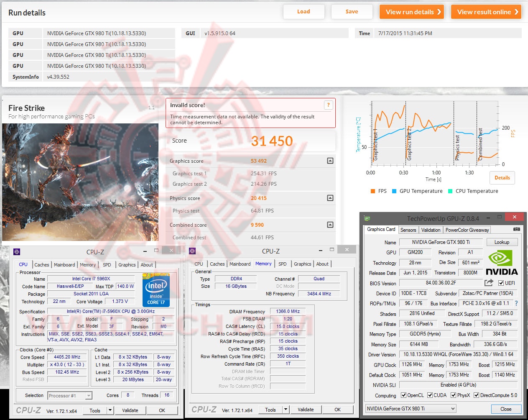
Task: Click the NVIDIA logo in GPU-Z
Action: click(x=502, y=263)
